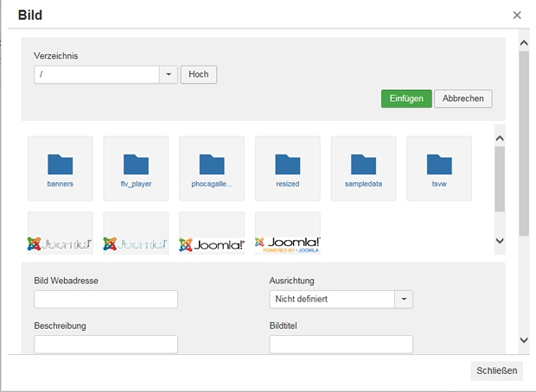
Task: Open the phocagallery folder
Action: click(212, 168)
